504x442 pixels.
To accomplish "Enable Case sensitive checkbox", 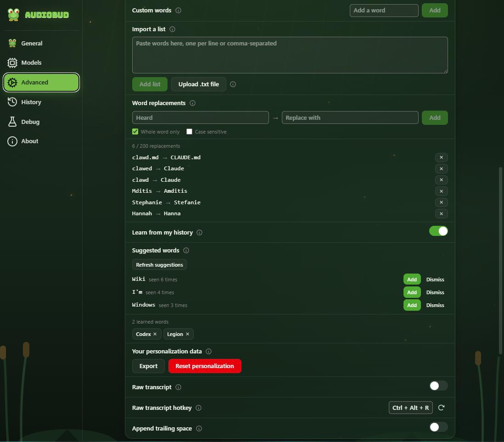I will [189, 131].
